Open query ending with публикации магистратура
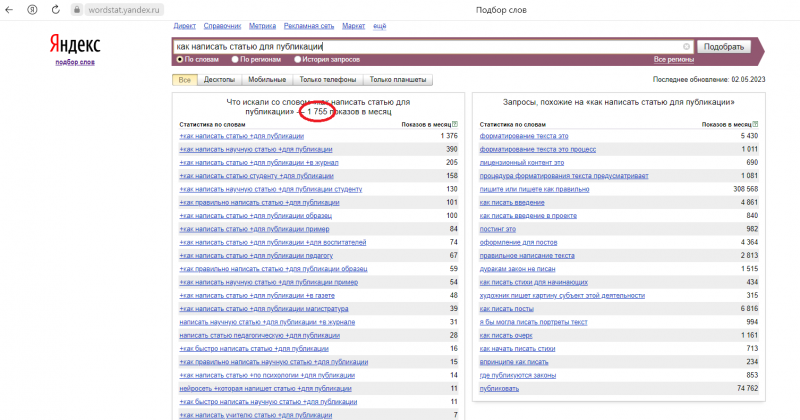 (264, 309)
